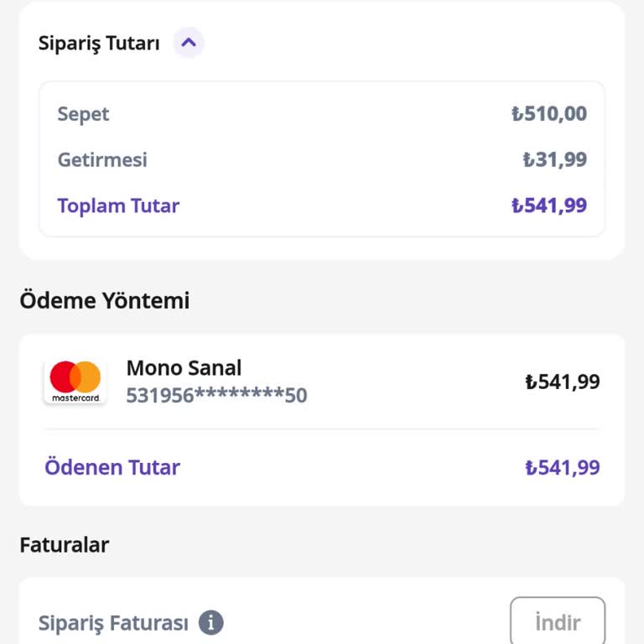
Task: Select the Sepet row label
Action: (83, 114)
